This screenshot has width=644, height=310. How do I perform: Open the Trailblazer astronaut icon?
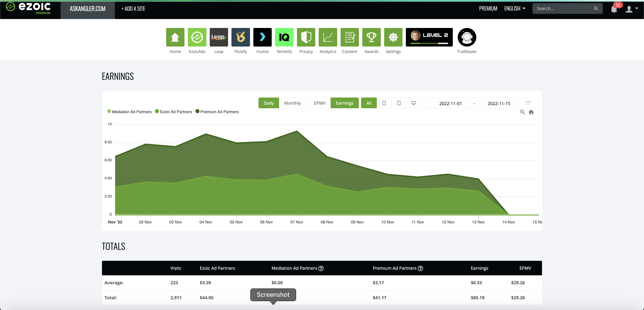pos(467,37)
